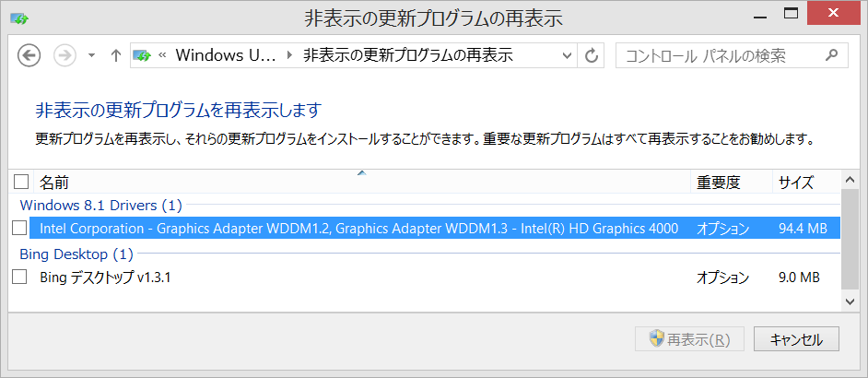
Task: Select the Intel(R) HD Graphics 4000 row
Action: pos(435,228)
